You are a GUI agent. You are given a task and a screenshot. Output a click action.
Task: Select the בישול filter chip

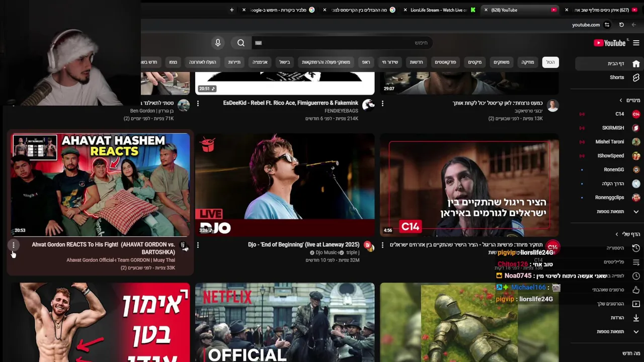click(x=285, y=62)
